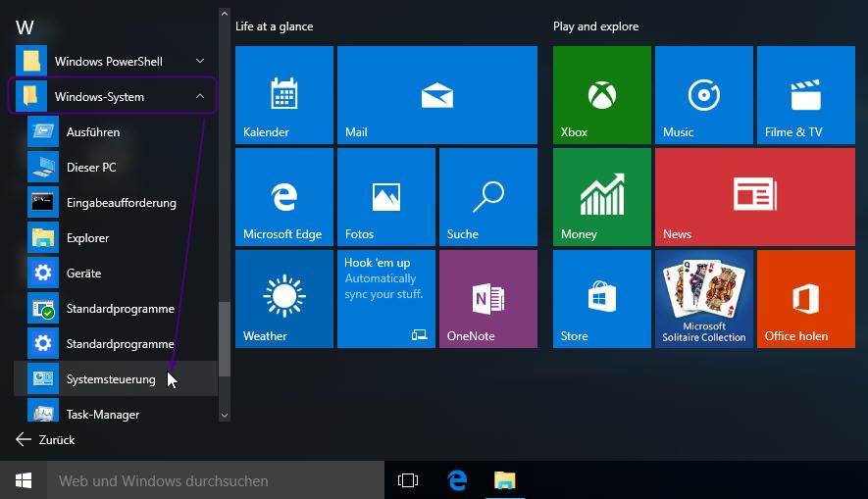
Task: Click app list scrollbar down arrow
Action: point(225,415)
